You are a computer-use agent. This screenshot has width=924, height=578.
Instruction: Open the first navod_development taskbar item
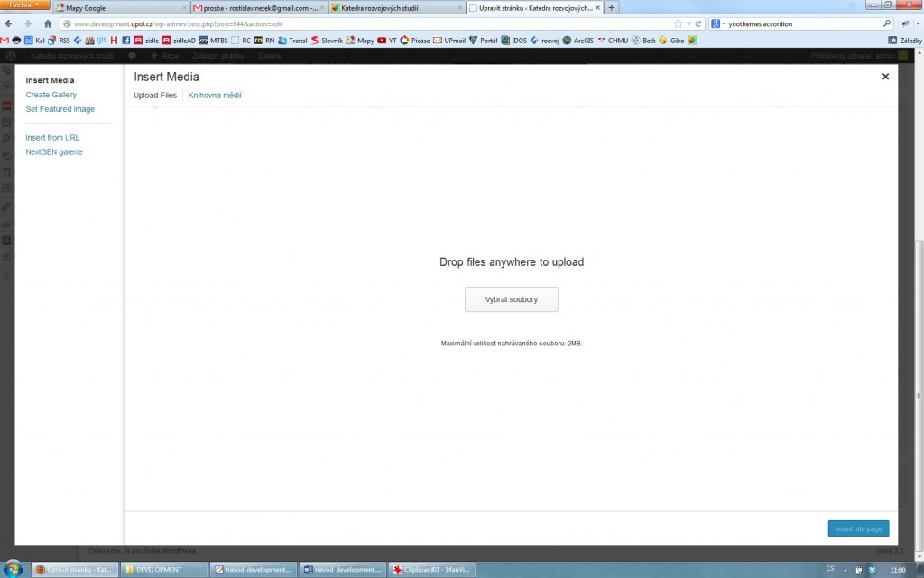point(254,570)
